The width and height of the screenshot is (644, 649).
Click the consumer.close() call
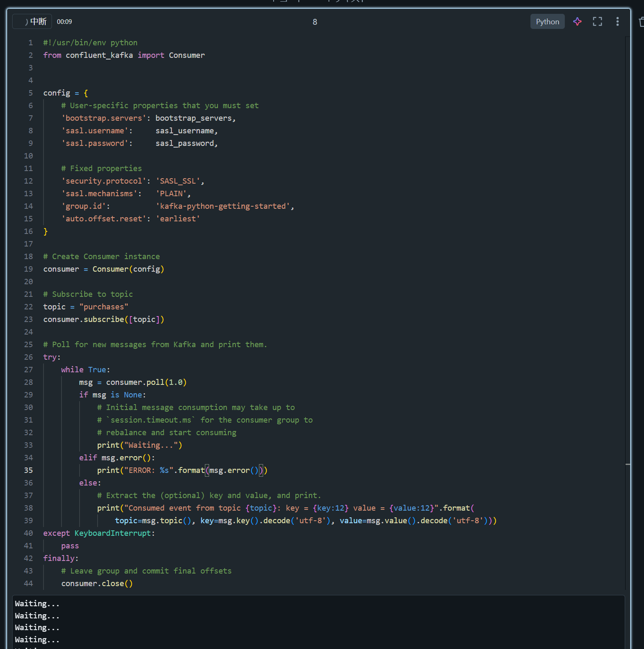[x=97, y=584]
